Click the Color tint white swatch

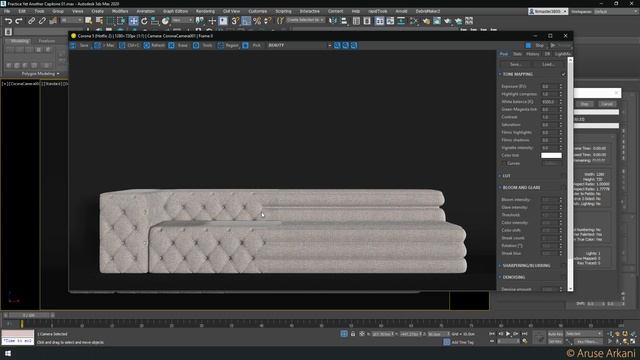click(x=551, y=156)
